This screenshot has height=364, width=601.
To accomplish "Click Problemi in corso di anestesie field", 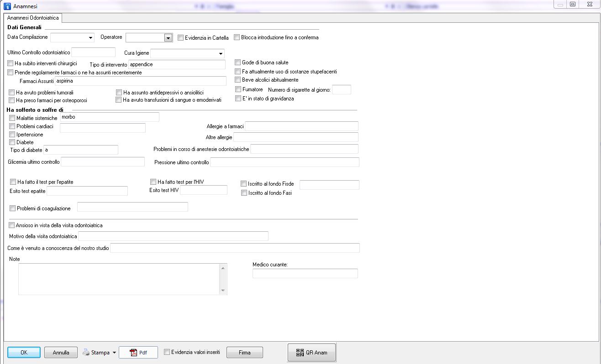I will coord(305,149).
